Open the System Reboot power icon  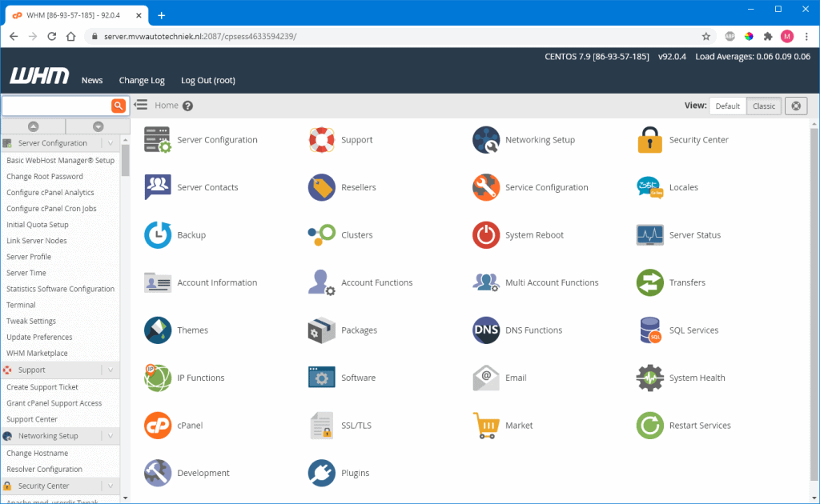pyautogui.click(x=486, y=235)
